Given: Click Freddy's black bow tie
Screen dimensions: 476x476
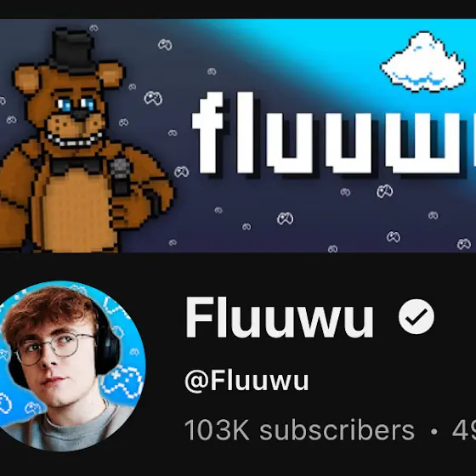Looking at the screenshot, I should click(76, 166).
